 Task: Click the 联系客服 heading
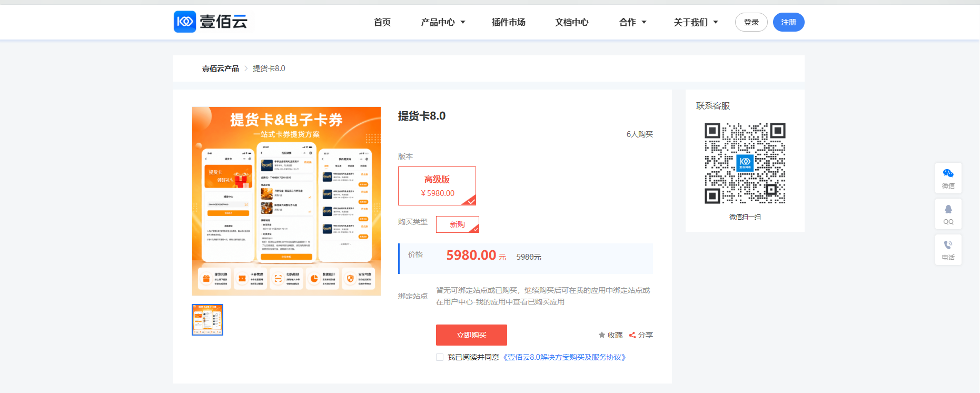(x=713, y=106)
